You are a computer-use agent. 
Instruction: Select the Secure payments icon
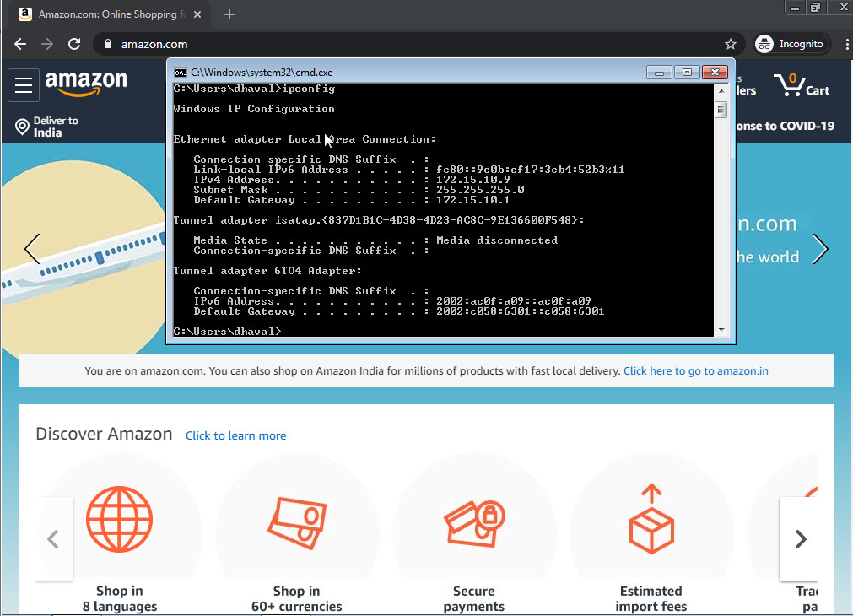click(474, 522)
